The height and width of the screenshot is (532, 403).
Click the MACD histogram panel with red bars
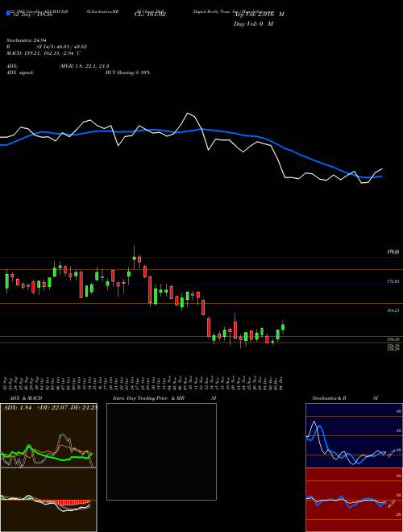pyautogui.click(x=48, y=500)
